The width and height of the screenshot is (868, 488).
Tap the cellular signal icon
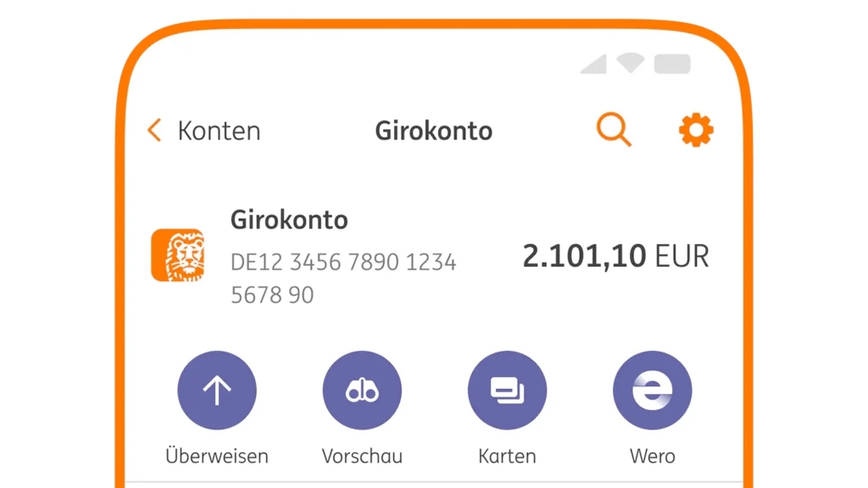[593, 65]
